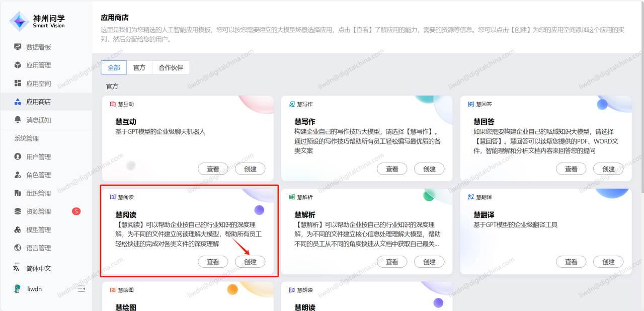Click the 资源管理 database icon
The image size is (644, 311).
point(18,212)
